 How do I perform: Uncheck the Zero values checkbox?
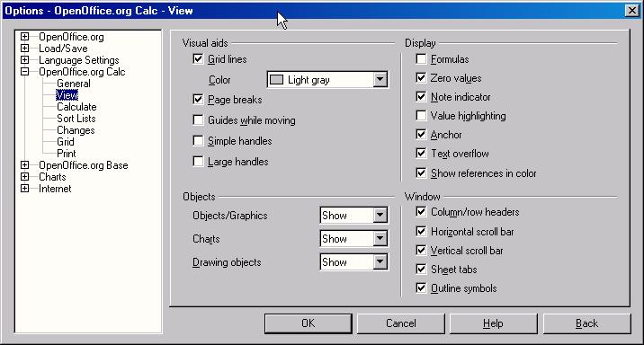click(421, 77)
